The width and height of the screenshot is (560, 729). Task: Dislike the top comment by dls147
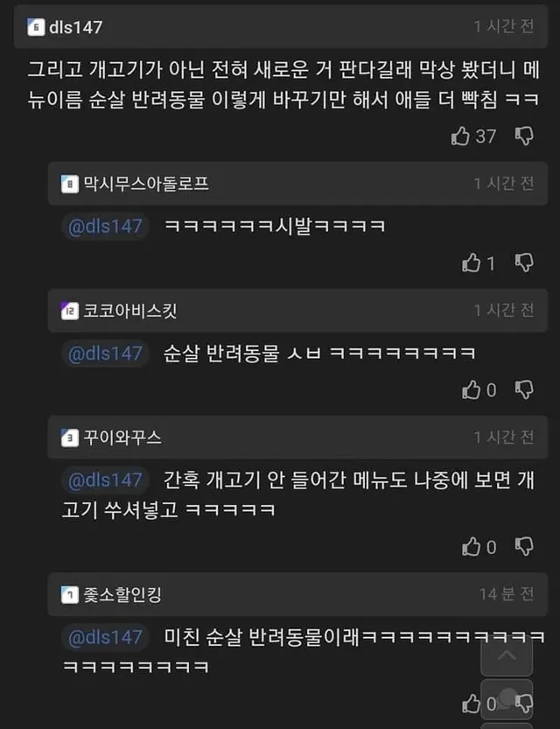(524, 137)
